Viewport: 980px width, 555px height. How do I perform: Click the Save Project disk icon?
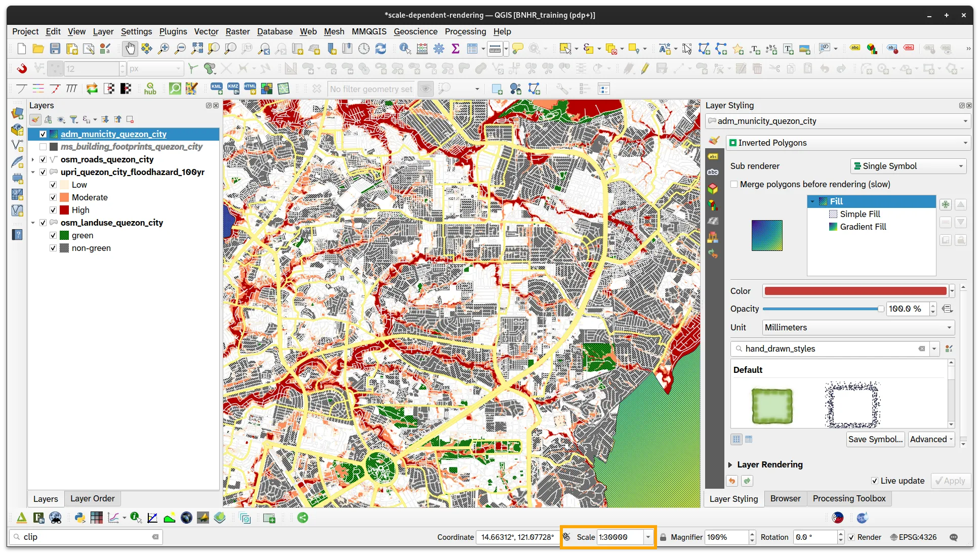click(x=55, y=49)
